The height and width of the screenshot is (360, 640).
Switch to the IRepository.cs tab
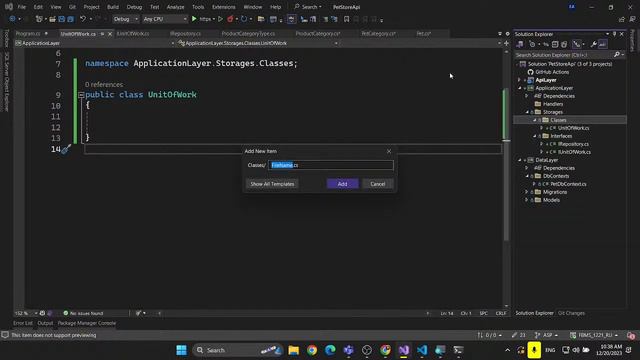[x=185, y=33]
